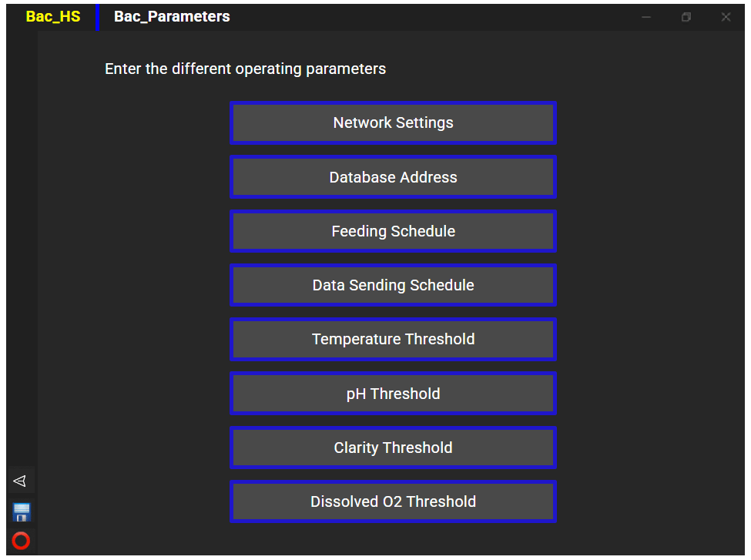Open Dissolved O2 Threshold settings

(393, 501)
